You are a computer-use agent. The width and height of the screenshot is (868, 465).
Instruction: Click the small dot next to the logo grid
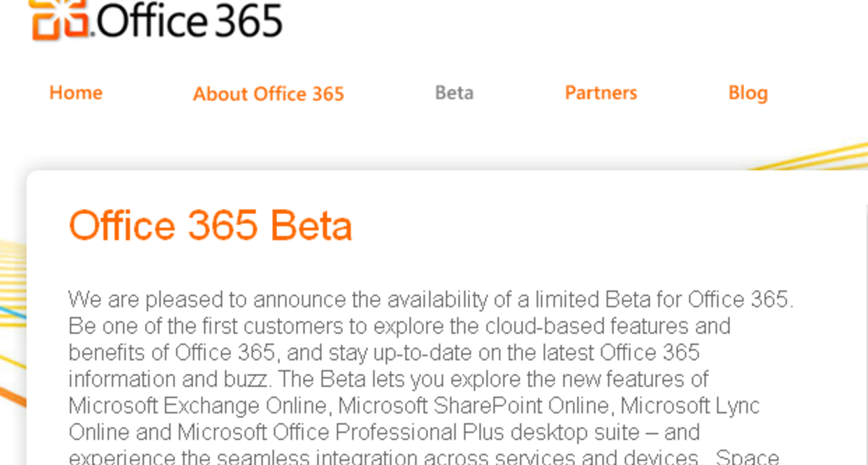[90, 33]
